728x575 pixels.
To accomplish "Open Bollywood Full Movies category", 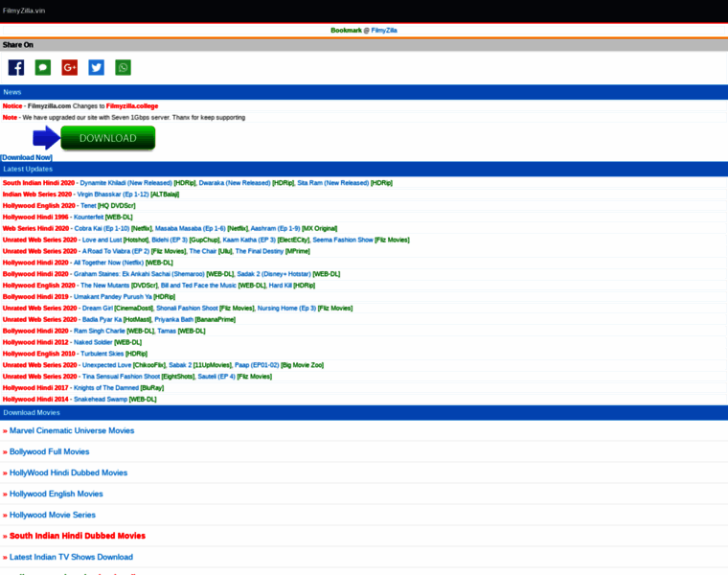I will [49, 451].
